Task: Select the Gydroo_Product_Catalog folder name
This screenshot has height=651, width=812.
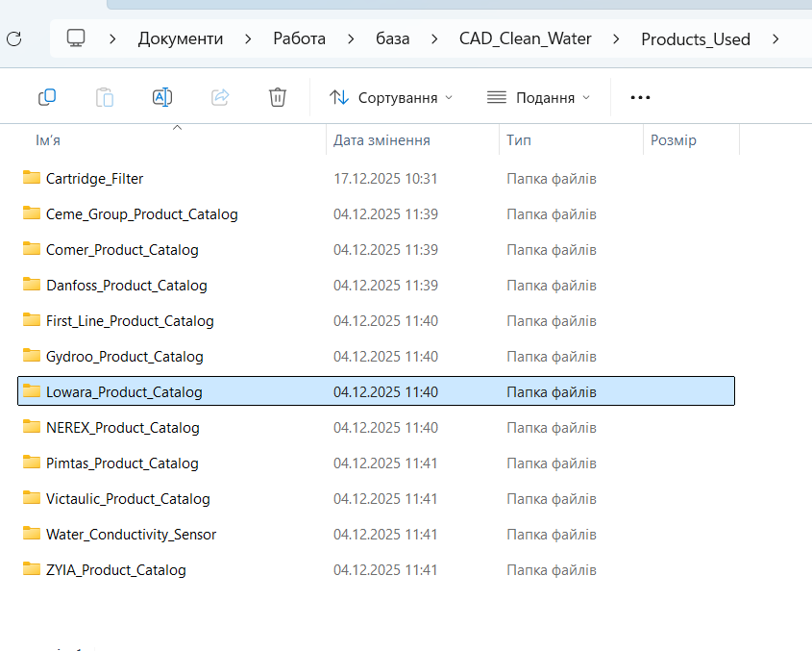Action: click(x=124, y=357)
